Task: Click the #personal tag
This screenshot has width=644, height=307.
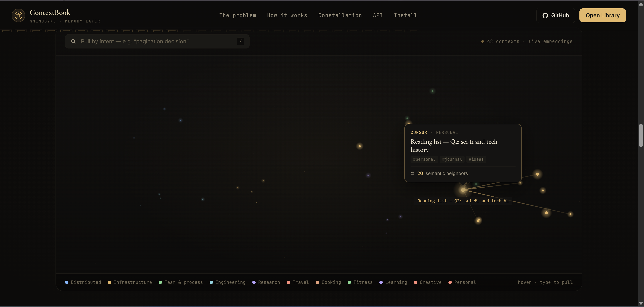Action: click(424, 159)
